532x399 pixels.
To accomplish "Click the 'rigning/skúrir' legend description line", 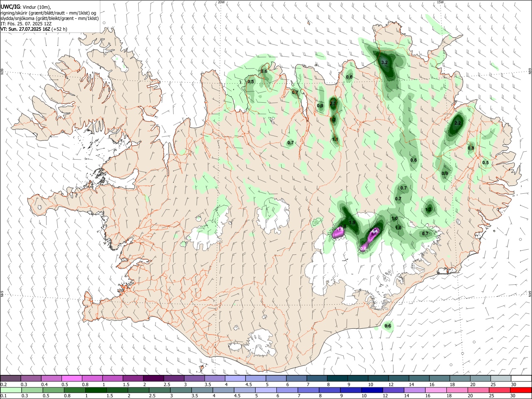I will (x=48, y=13).
